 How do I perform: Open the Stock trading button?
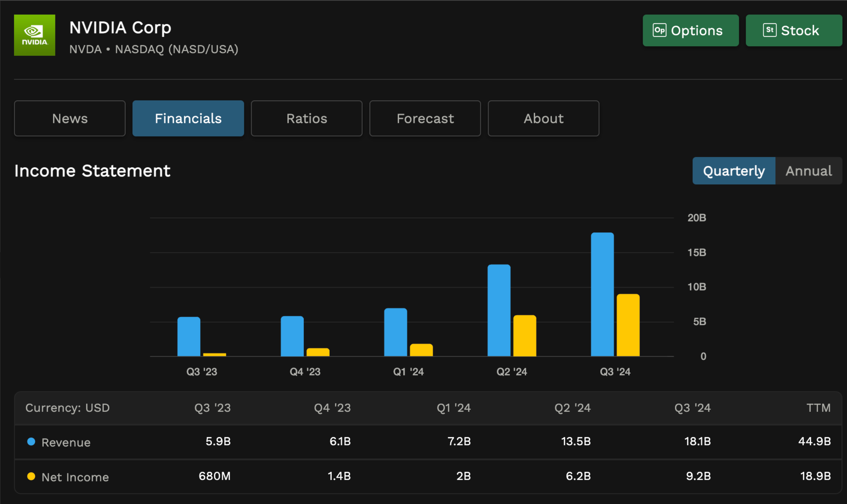pyautogui.click(x=794, y=30)
